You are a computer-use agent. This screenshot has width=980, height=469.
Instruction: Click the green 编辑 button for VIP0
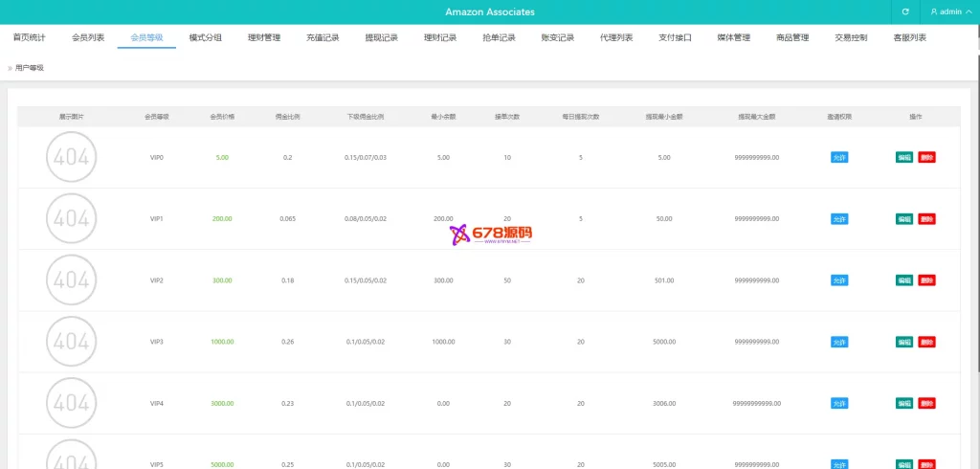coord(903,158)
